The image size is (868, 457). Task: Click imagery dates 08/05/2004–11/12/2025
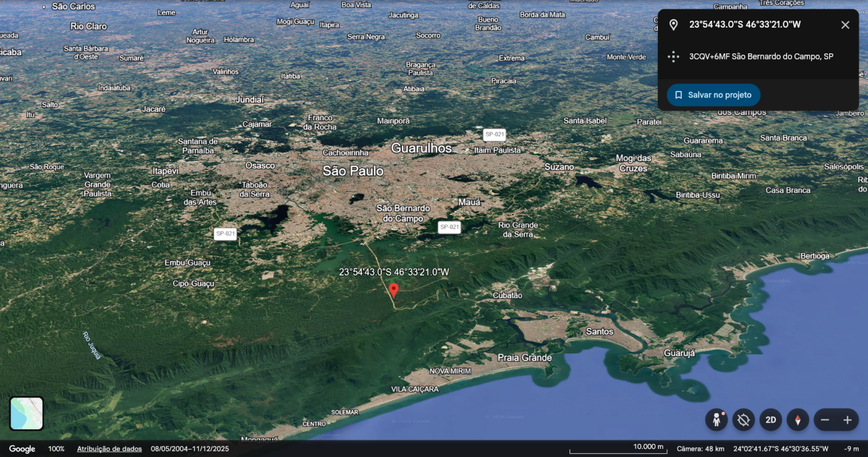pyautogui.click(x=190, y=449)
